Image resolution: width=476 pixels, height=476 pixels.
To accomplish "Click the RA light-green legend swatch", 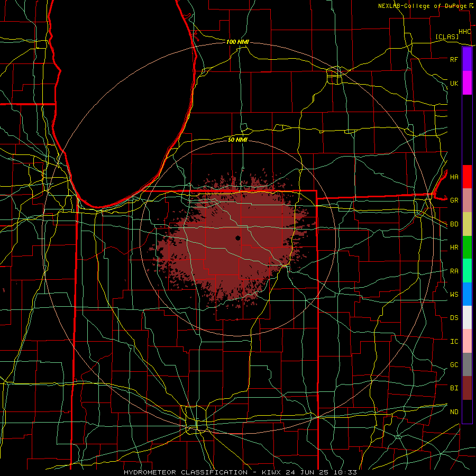I will coord(467,271).
